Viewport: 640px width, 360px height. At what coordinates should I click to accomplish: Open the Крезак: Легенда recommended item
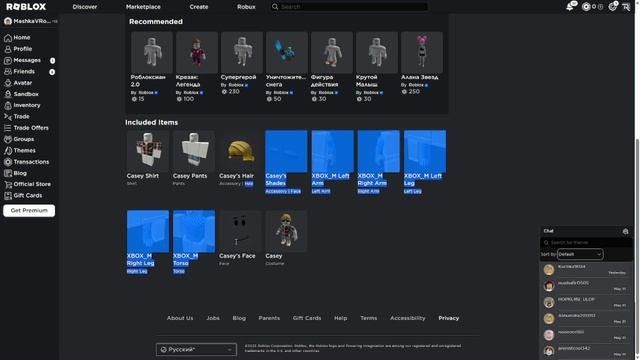pyautogui.click(x=197, y=67)
